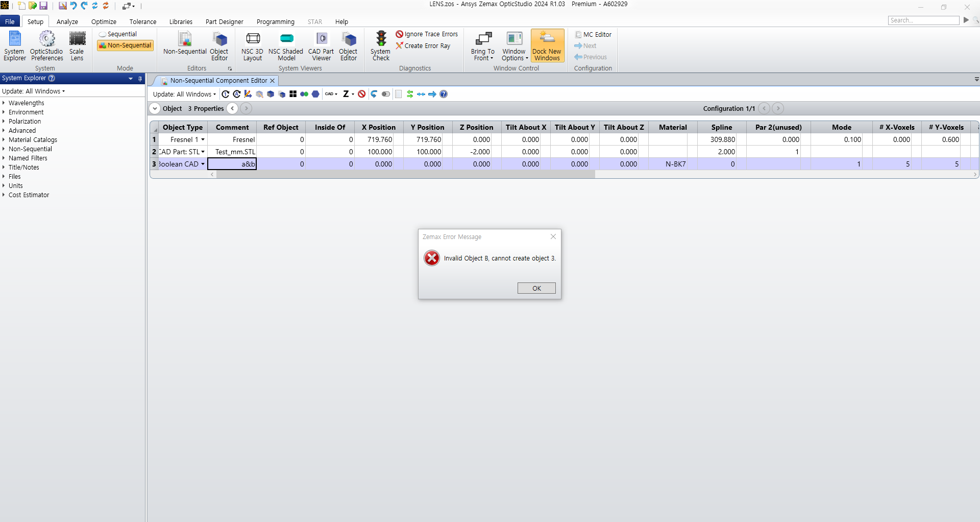Click Save icon in quick access toolbar
Viewport: 980px width, 522px height.
(43, 6)
